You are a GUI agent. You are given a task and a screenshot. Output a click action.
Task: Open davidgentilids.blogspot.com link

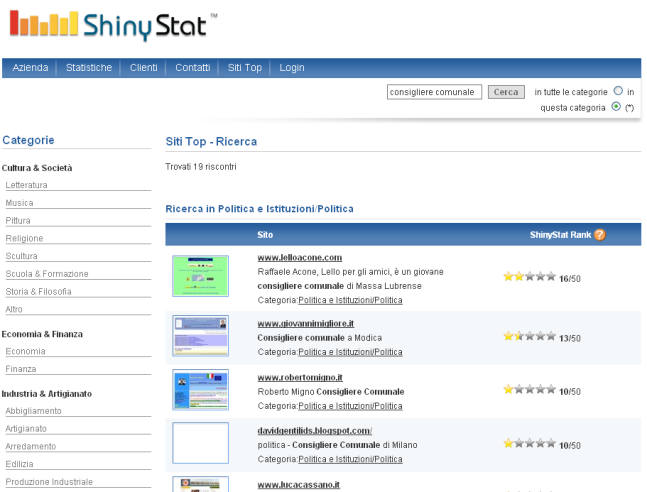315,431
